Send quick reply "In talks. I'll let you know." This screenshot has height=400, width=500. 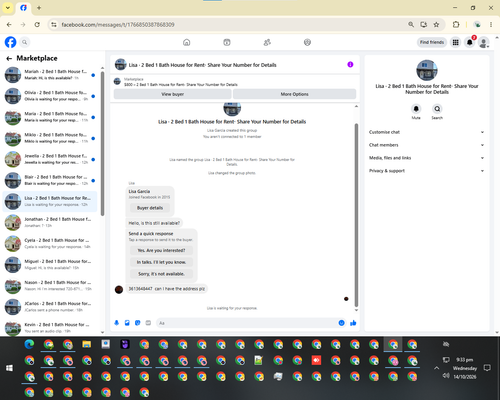(x=161, y=262)
